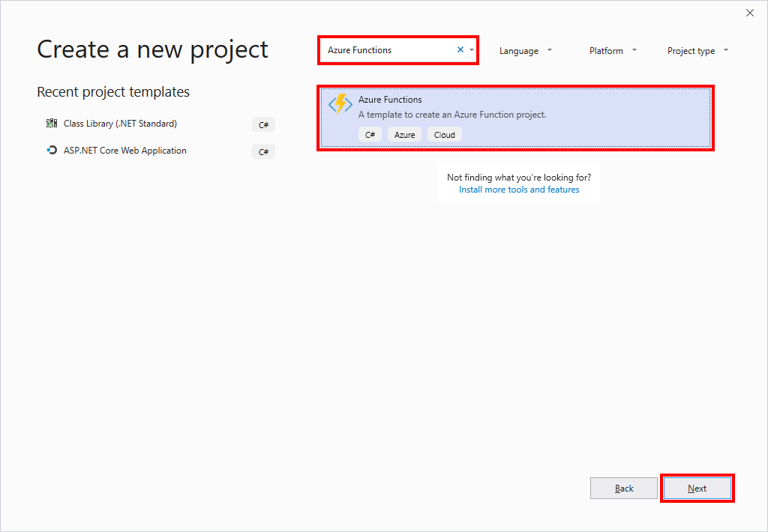Click the 'Not finding what you're looking for?' text
The height and width of the screenshot is (532, 768).
pyautogui.click(x=519, y=177)
